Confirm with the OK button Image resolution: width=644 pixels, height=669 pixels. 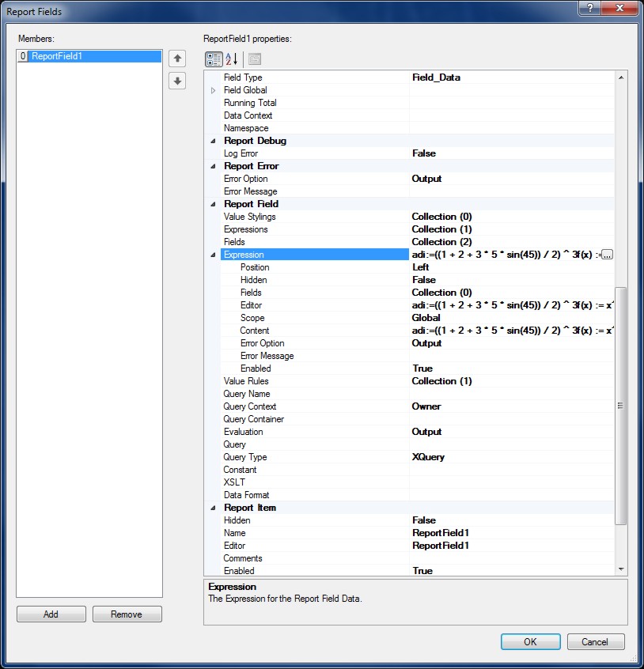530,642
